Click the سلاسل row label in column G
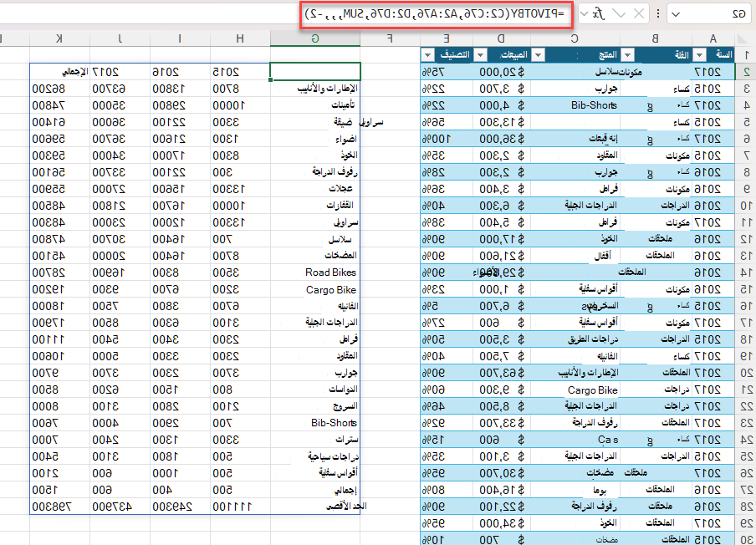This screenshot has height=545, width=756. (x=340, y=239)
